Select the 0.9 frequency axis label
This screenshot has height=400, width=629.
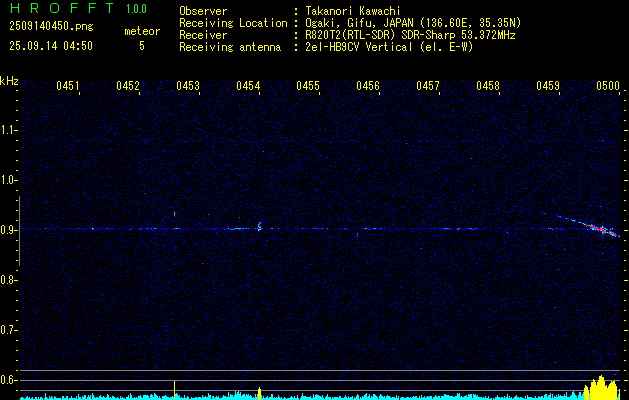9,230
